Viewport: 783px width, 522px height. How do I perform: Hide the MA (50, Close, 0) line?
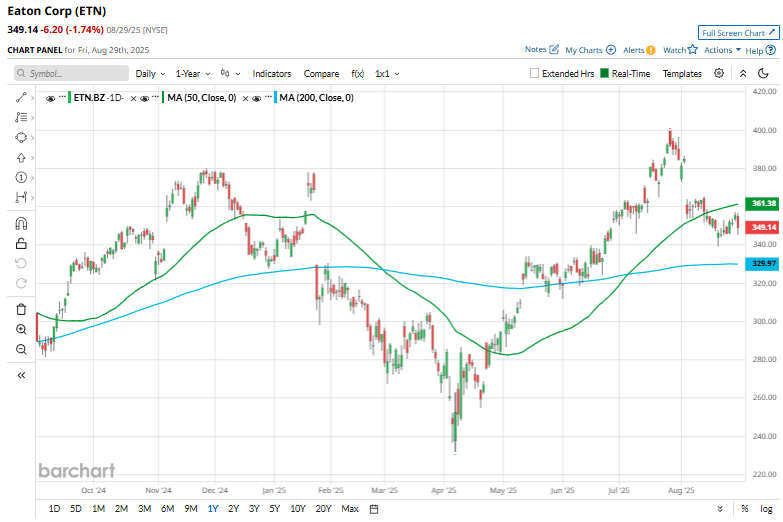145,98
